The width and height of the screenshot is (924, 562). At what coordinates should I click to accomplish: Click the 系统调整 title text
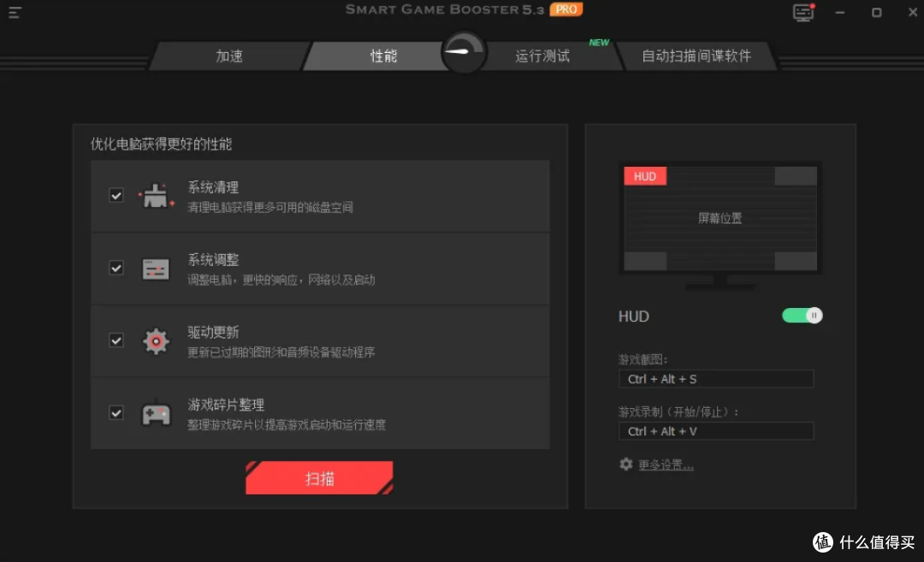pyautogui.click(x=213, y=260)
